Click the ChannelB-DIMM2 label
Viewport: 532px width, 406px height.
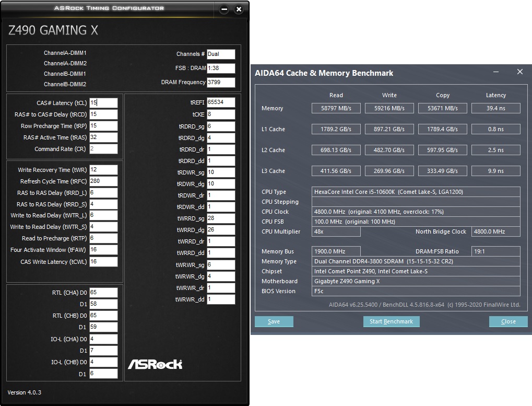pos(65,84)
